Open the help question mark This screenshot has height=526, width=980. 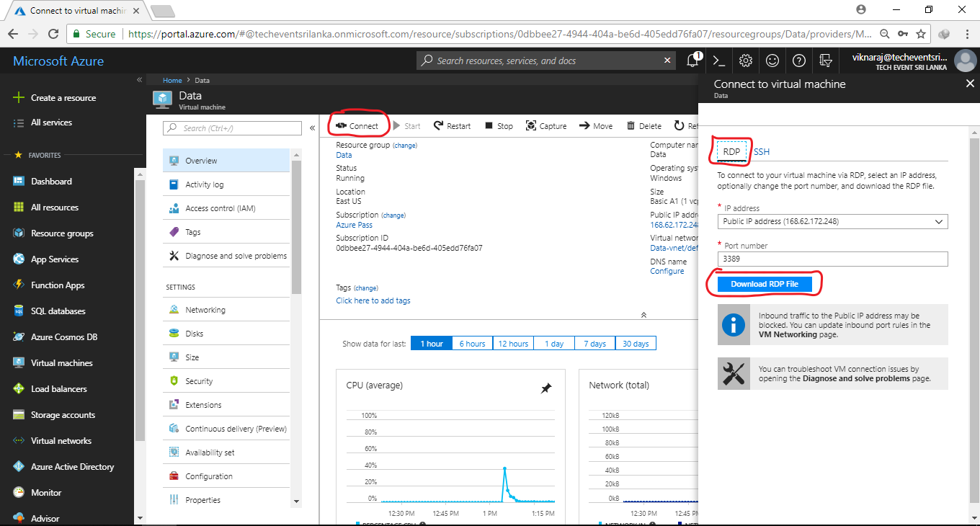click(798, 61)
